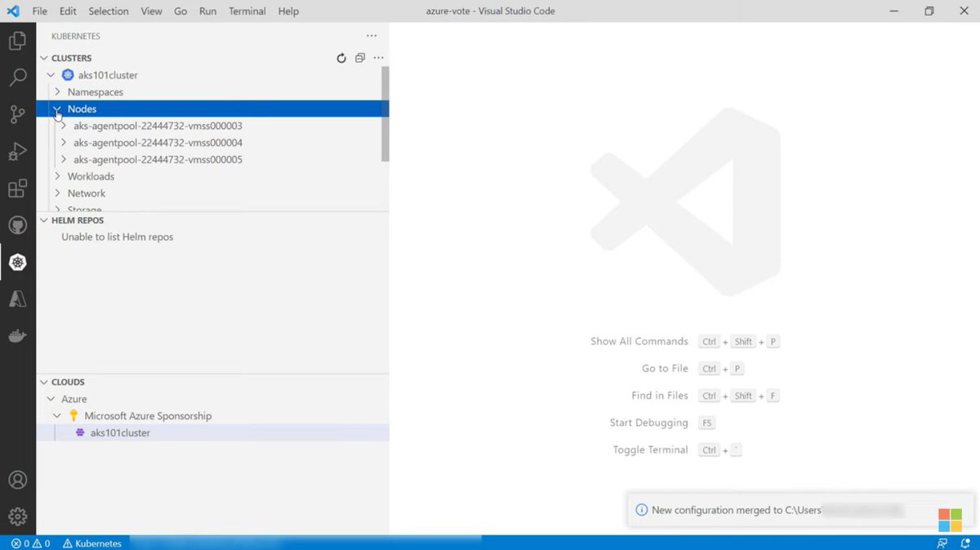Open the Run and Debug view icon
Image resolution: width=980 pixels, height=550 pixels.
(17, 152)
